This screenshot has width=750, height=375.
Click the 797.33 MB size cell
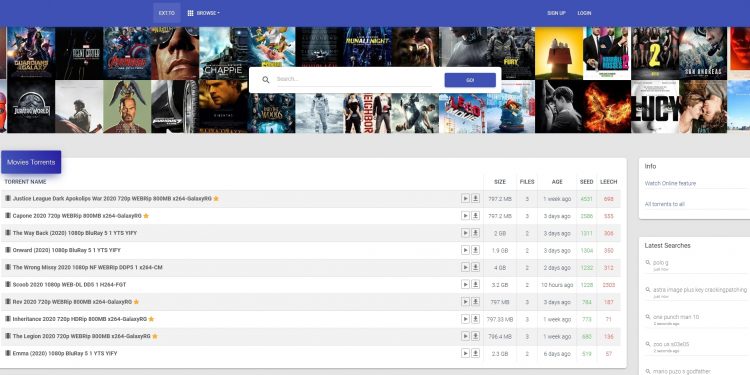point(500,320)
